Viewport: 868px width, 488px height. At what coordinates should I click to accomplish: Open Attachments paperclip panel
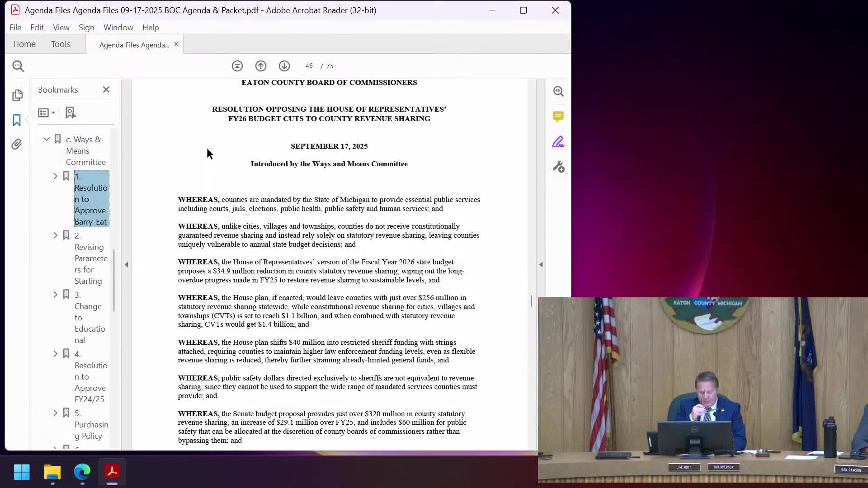tap(17, 144)
